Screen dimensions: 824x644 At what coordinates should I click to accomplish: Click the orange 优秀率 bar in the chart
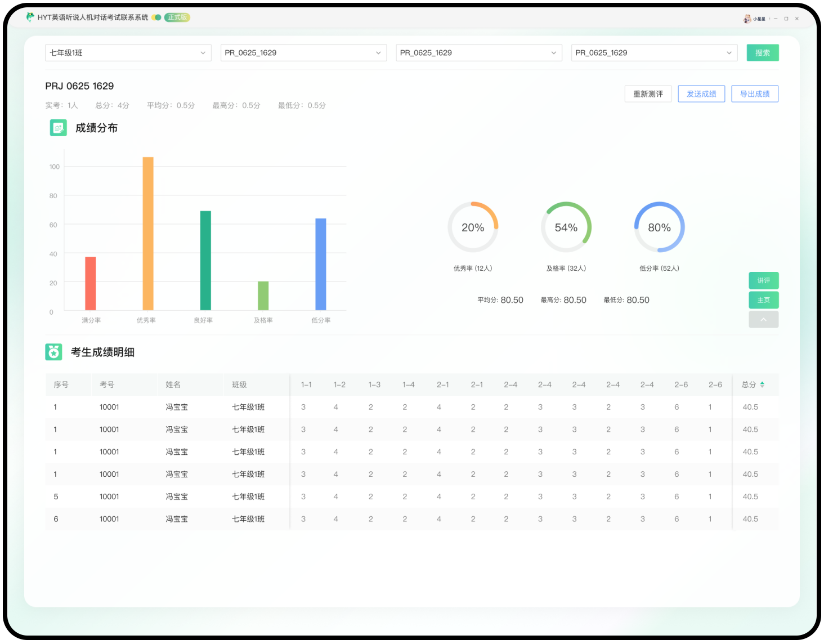click(x=148, y=234)
